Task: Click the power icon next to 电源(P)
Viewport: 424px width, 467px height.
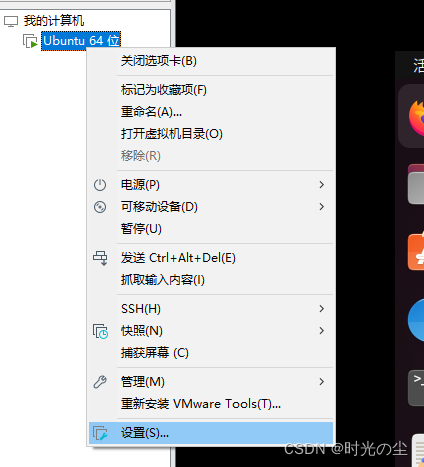Action: tap(100, 185)
